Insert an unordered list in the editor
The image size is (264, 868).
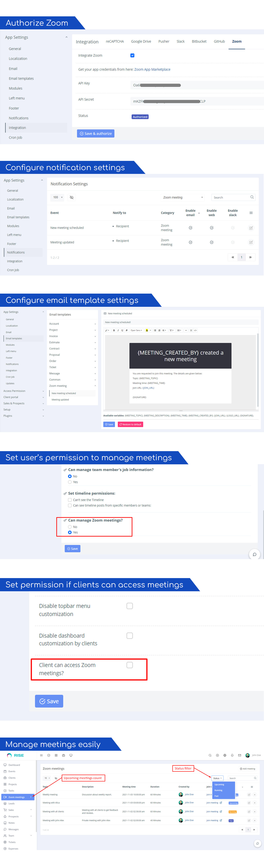click(x=155, y=331)
